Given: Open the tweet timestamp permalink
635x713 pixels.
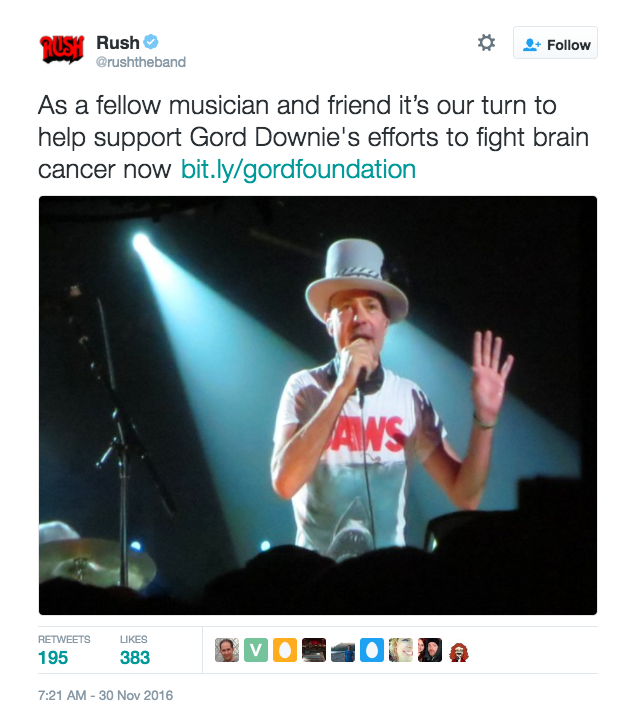Looking at the screenshot, I should point(105,694).
